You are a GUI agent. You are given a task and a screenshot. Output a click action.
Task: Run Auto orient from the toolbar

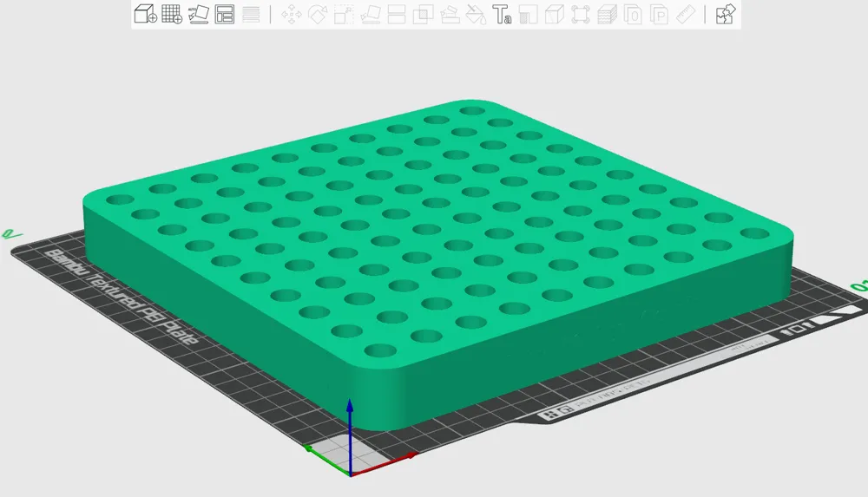pyautogui.click(x=198, y=14)
